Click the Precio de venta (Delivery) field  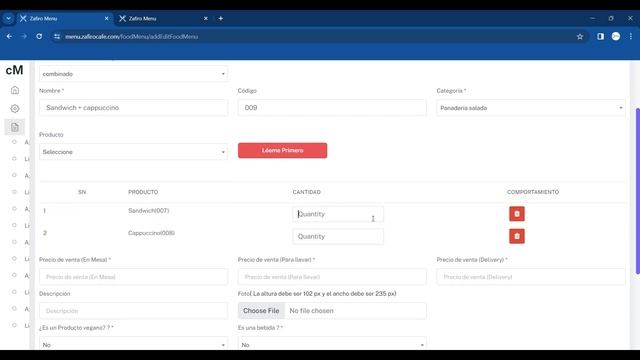point(531,277)
